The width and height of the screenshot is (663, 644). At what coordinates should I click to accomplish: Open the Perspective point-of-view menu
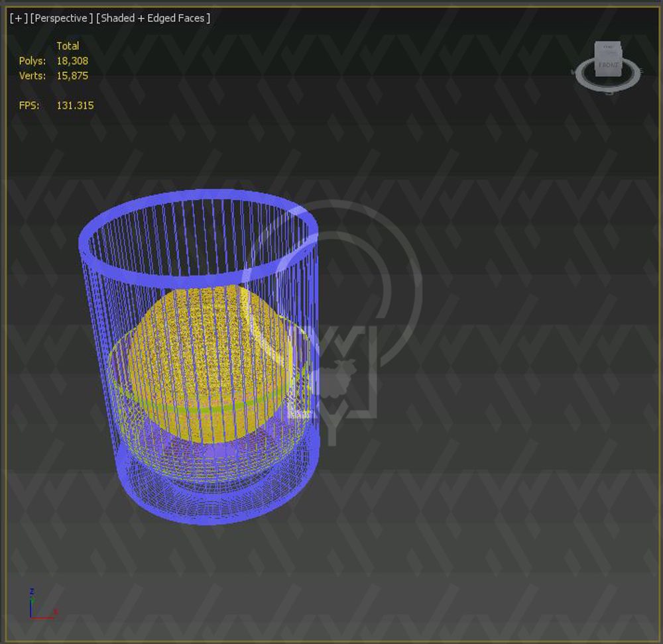click(61, 19)
